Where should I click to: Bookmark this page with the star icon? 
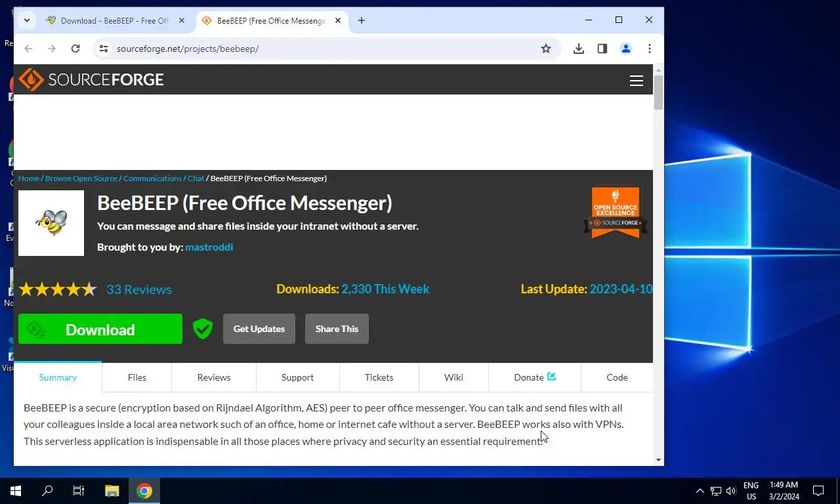tap(546, 49)
